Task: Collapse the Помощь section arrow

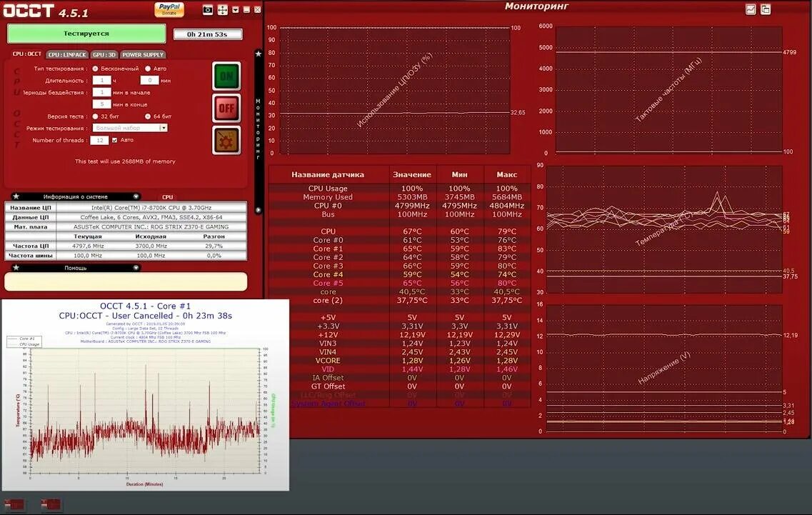Action: pyautogui.click(x=136, y=268)
